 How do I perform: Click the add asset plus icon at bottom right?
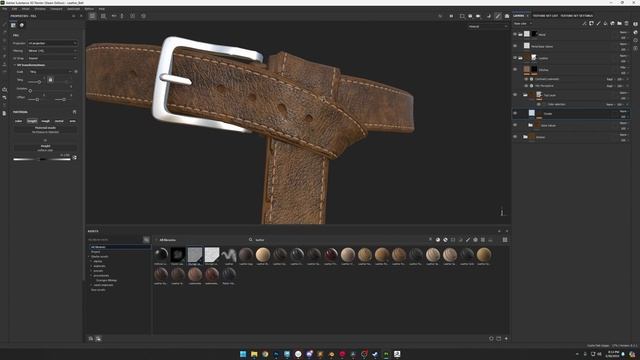coord(506,338)
